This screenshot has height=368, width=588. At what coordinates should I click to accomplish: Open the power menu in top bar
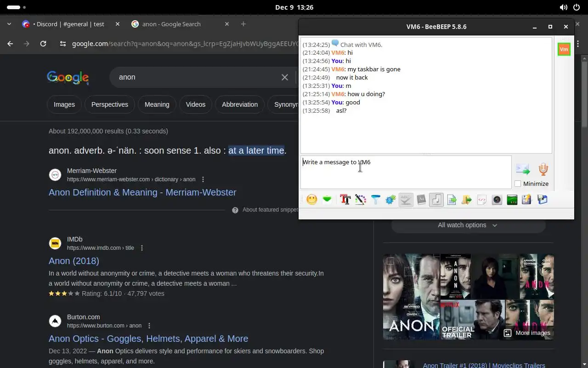click(577, 7)
